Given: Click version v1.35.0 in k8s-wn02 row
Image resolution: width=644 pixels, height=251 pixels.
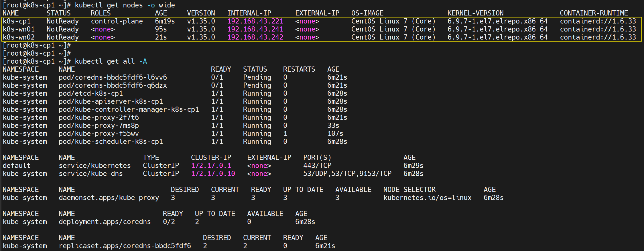Looking at the screenshot, I should [x=201, y=37].
